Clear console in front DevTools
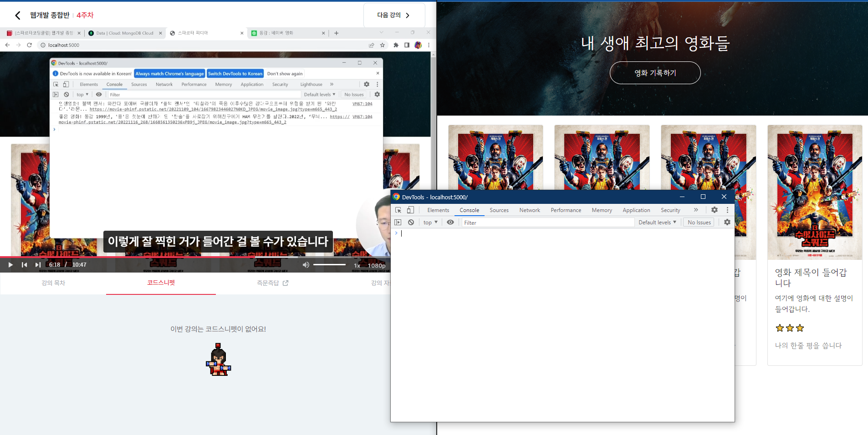The image size is (868, 435). click(x=411, y=223)
